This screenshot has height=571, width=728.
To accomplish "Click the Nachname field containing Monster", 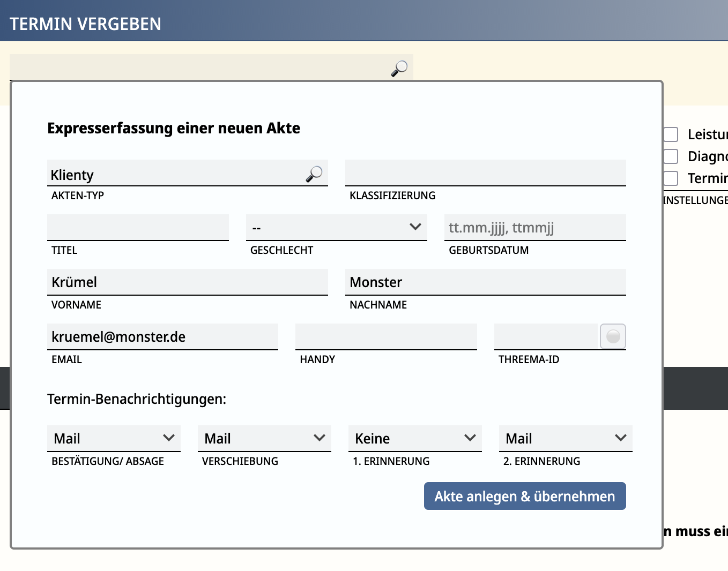I will (x=485, y=282).
